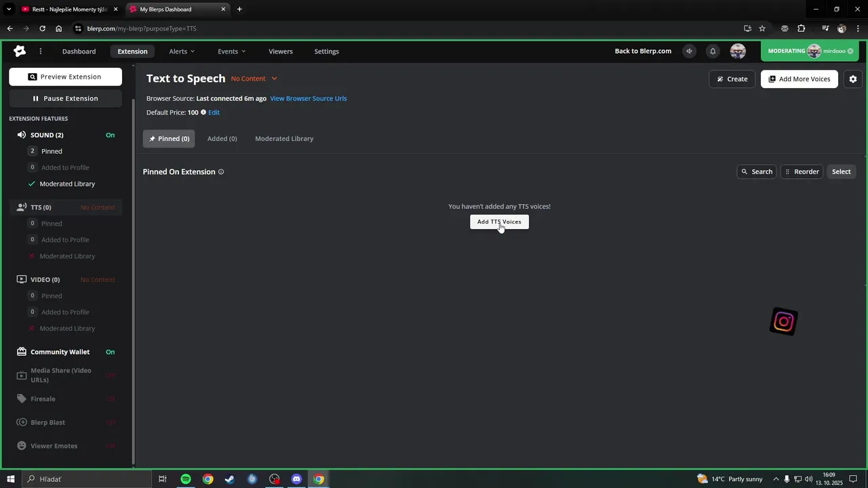Click the floating Instagram icon
868x488 pixels.
(784, 322)
